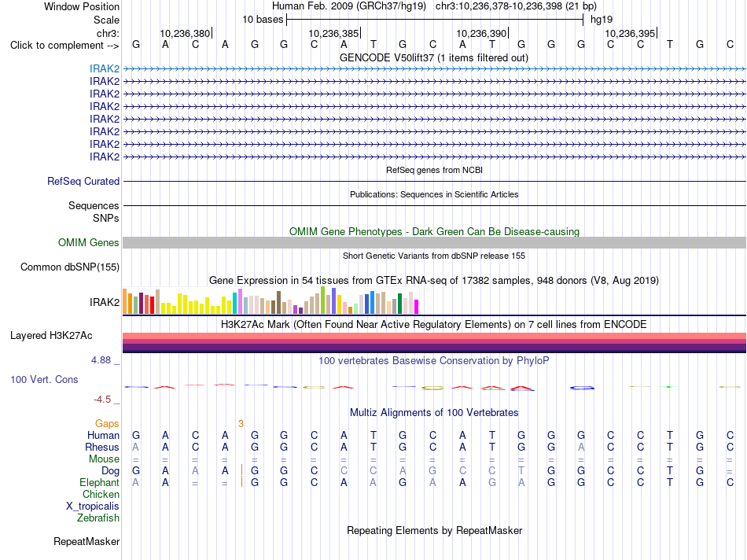
Task: Click the top light-blue IRAK2 transcript label
Action: [105, 68]
